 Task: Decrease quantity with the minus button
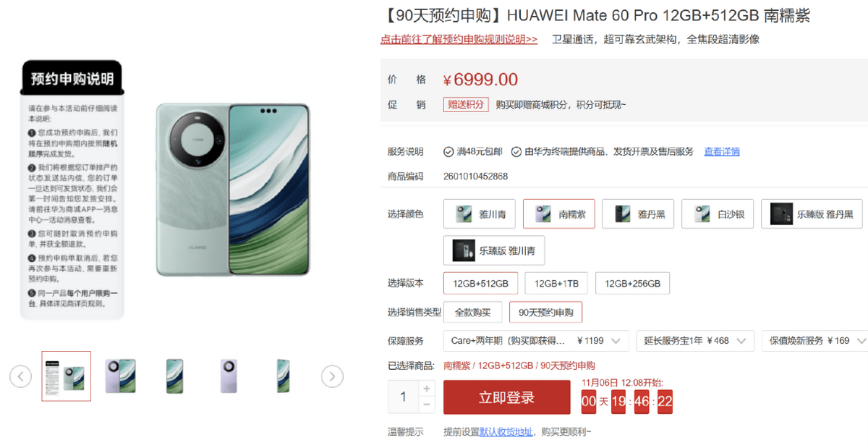pyautogui.click(x=427, y=405)
